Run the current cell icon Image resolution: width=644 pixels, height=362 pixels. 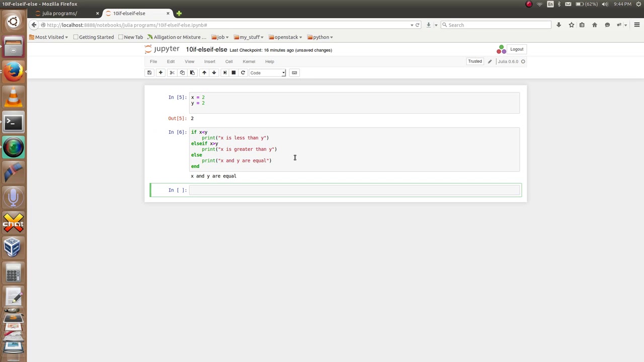pyautogui.click(x=225, y=73)
